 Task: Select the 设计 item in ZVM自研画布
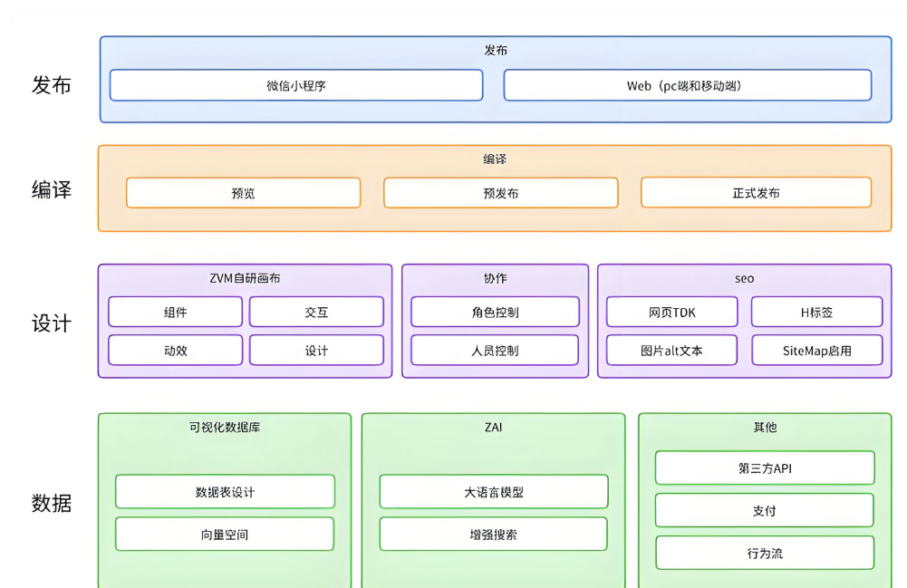point(316,351)
